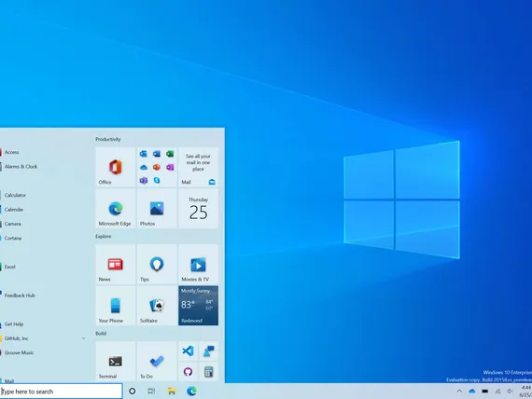Expand the GitHub, Inc folder chevron

pos(83,338)
